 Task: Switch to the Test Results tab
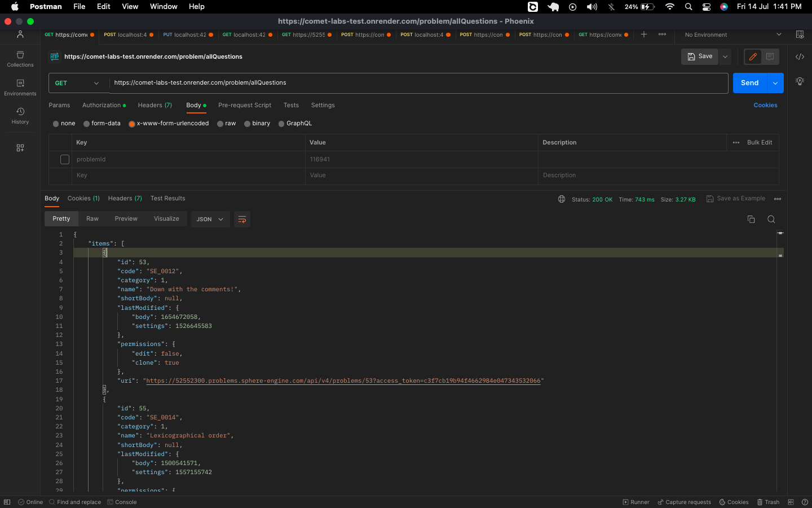click(x=167, y=199)
